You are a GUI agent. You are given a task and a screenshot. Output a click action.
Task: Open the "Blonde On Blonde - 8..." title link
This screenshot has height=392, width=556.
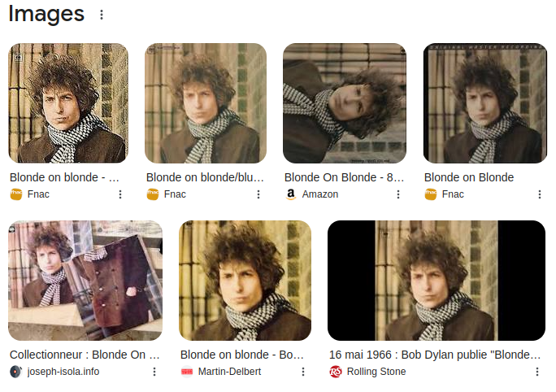(x=344, y=177)
